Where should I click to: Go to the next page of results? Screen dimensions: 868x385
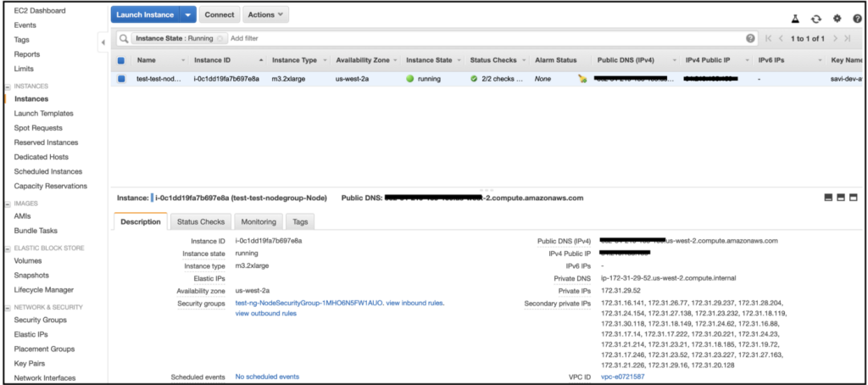coord(835,39)
